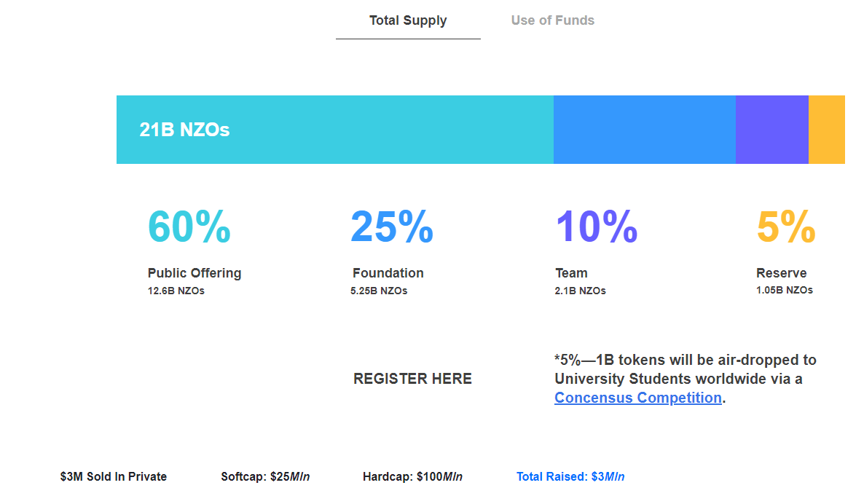The width and height of the screenshot is (864, 504).
Task: Click the blue Foundation bar segment
Action: pyautogui.click(x=644, y=130)
